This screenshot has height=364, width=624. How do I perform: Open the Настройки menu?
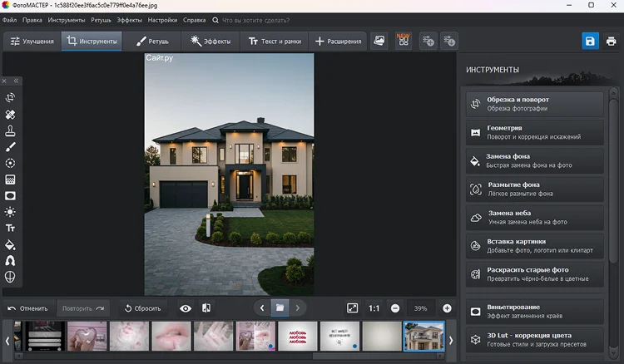click(x=162, y=20)
